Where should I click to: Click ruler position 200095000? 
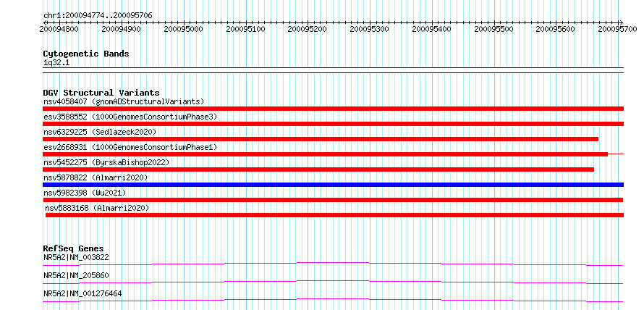tap(183, 29)
